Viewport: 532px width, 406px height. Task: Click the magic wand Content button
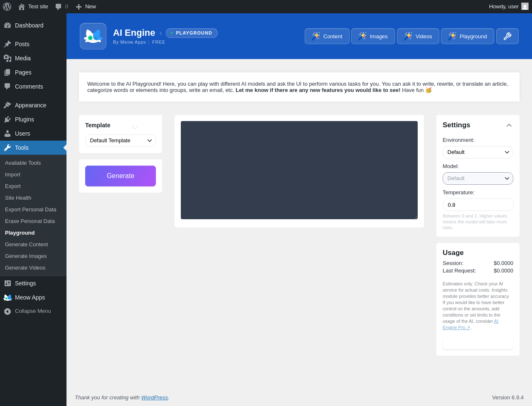click(327, 36)
